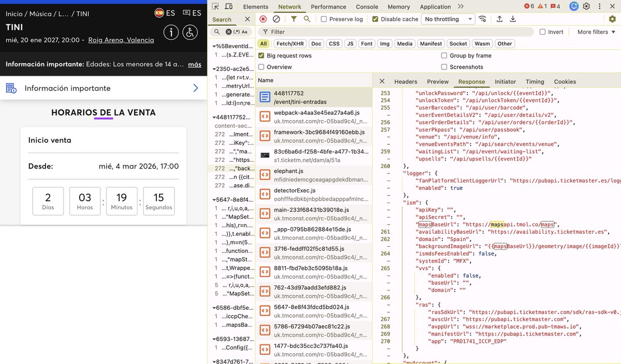
Task: Close the request details pane
Action: pos(382,81)
